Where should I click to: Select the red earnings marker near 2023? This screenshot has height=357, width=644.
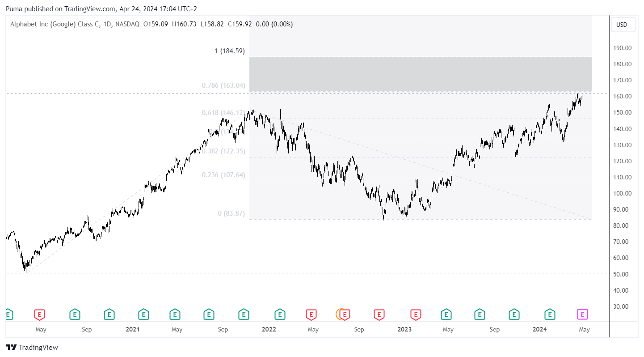click(x=416, y=314)
